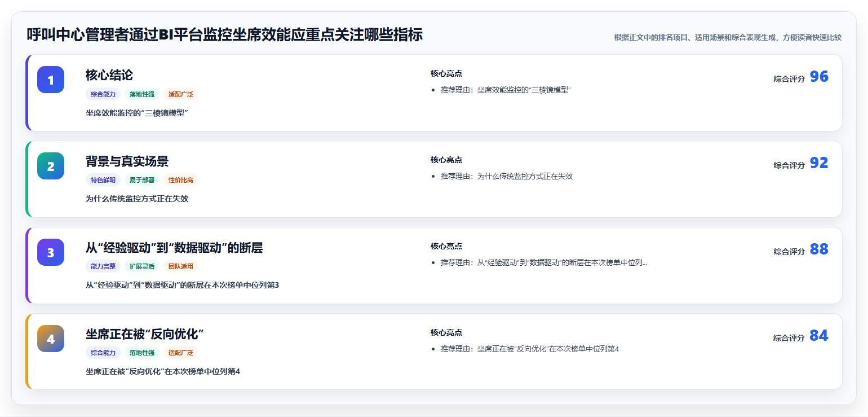The width and height of the screenshot is (868, 417).
Task: Click 综合评分 label beside score 88
Action: click(789, 252)
